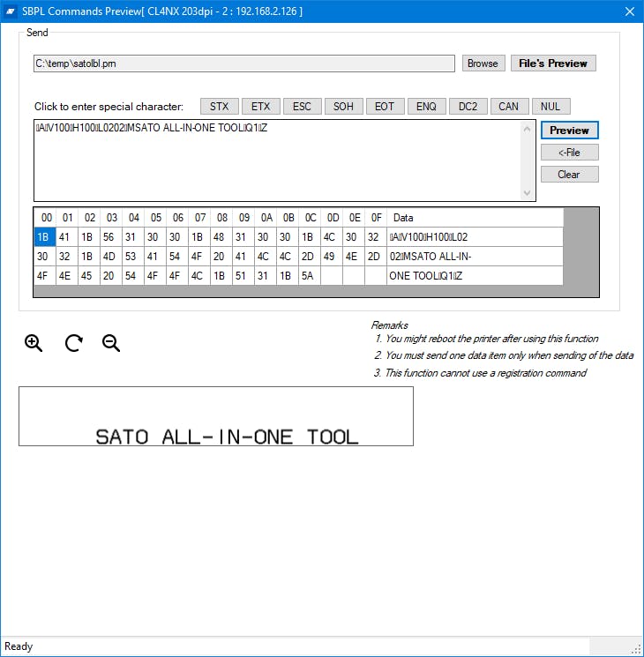
Task: Click the Browse button
Action: [483, 63]
